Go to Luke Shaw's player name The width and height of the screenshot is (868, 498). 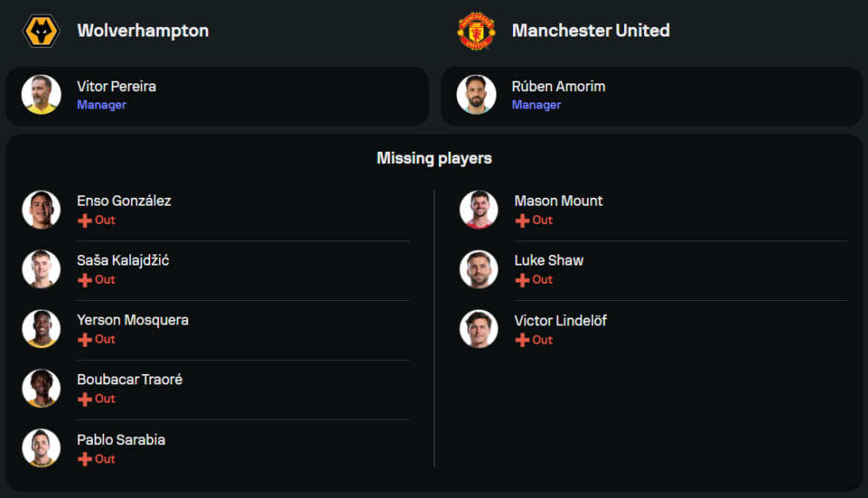549,260
